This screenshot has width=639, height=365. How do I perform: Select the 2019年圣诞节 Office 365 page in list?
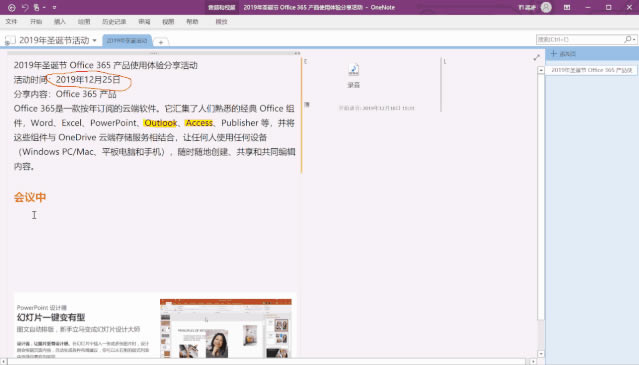(591, 70)
